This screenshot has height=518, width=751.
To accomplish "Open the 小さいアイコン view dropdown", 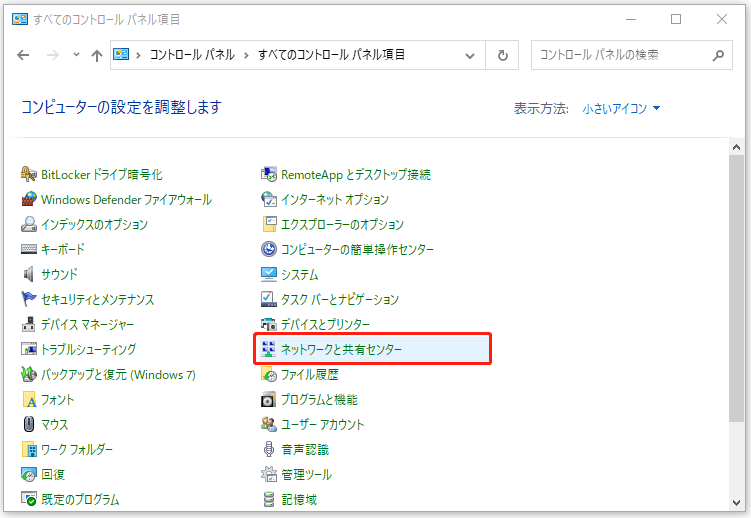I will pos(621,109).
